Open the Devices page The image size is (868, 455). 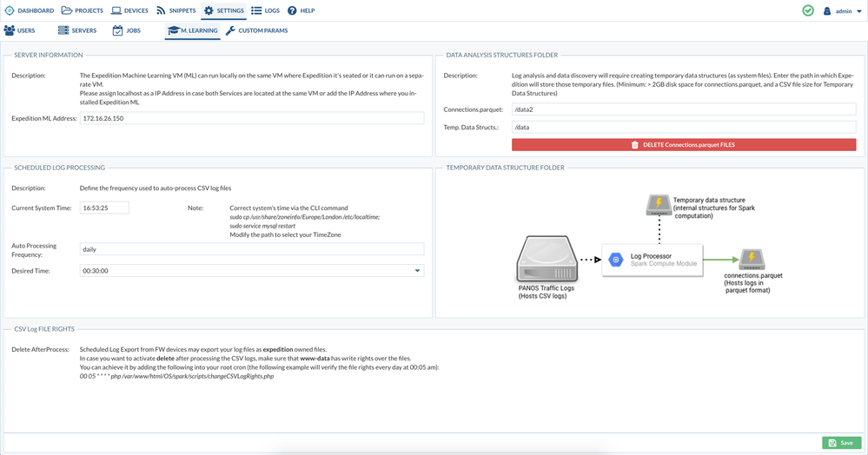point(129,10)
